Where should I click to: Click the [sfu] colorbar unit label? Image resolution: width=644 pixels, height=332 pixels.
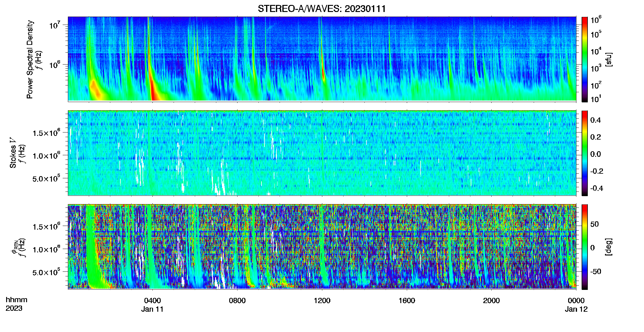[608, 59]
